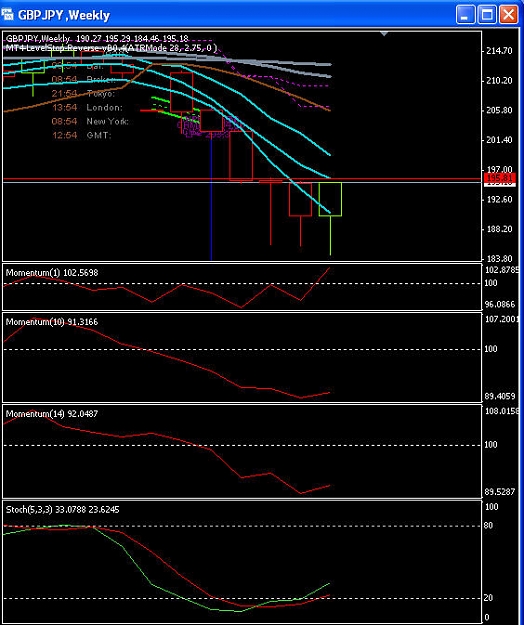
Task: Click the 201.40 price scale value
Action: point(499,140)
